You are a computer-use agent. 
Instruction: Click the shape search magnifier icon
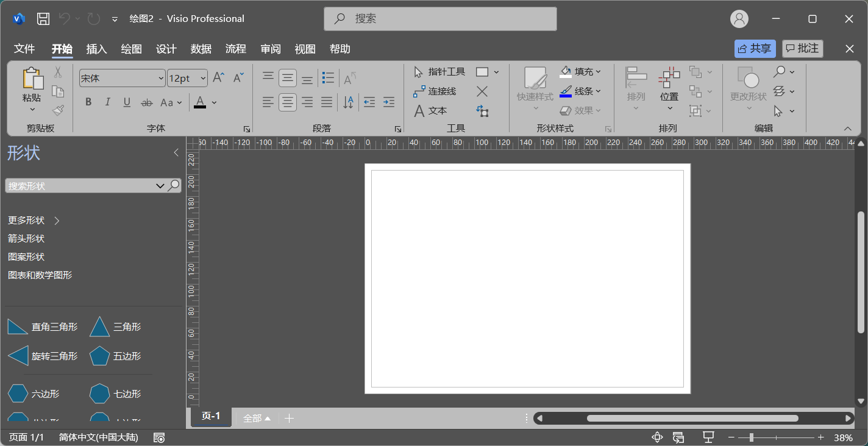(x=174, y=185)
